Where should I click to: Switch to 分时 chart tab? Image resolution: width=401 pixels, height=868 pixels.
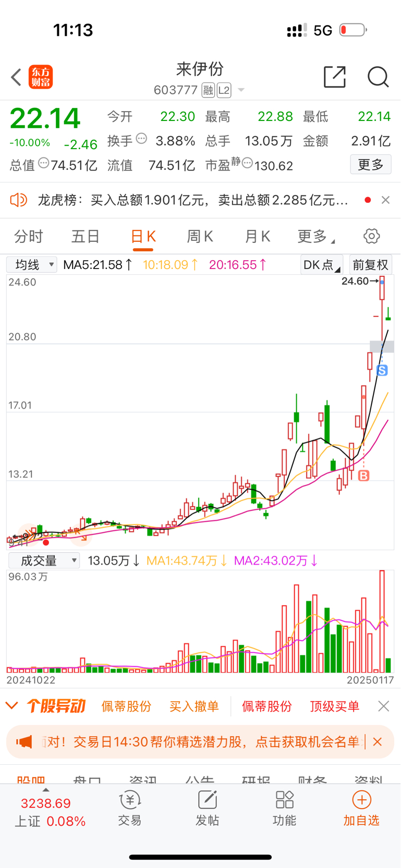(29, 237)
